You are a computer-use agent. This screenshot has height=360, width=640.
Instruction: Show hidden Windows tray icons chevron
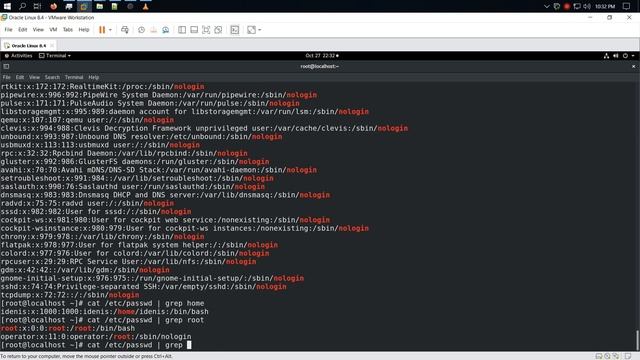[x=547, y=6]
